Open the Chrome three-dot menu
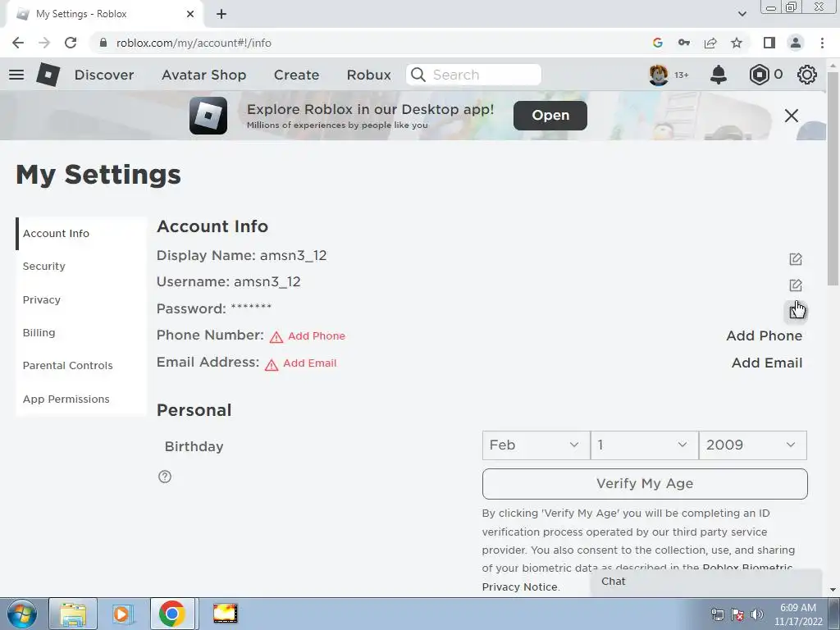This screenshot has width=840, height=630. (x=822, y=43)
